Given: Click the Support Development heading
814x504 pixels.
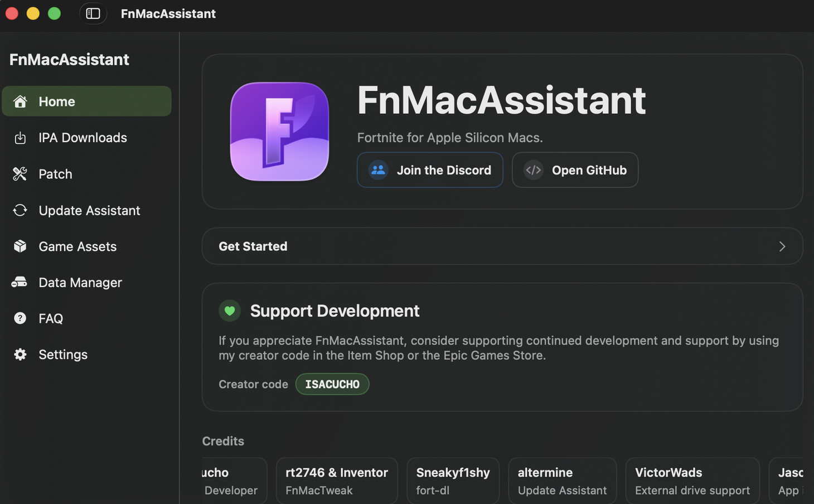Looking at the screenshot, I should 335,311.
